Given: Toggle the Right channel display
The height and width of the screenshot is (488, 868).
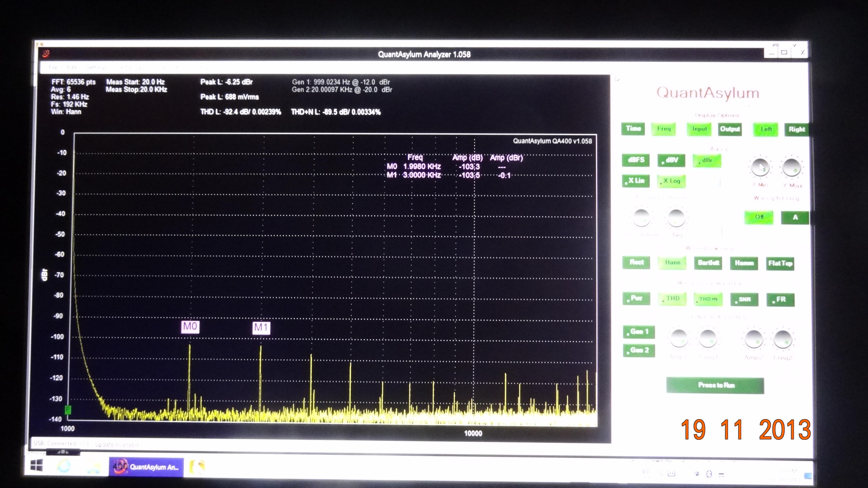Looking at the screenshot, I should [x=797, y=130].
